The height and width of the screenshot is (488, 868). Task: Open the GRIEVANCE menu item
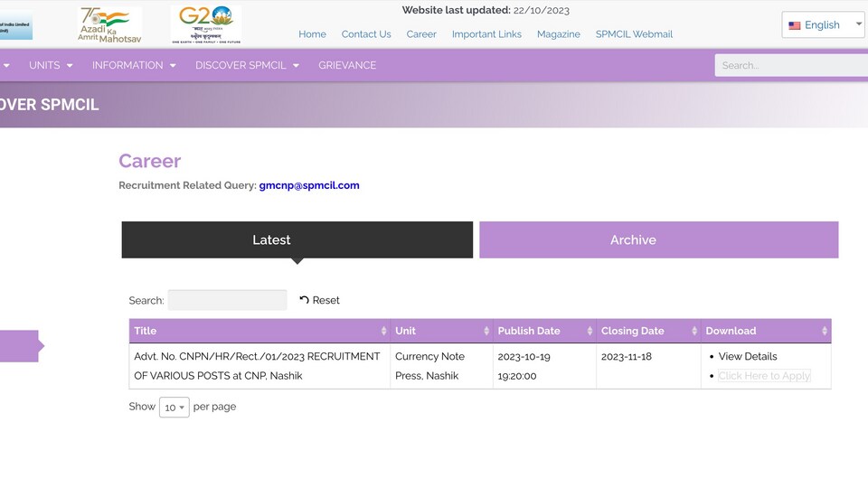click(x=347, y=65)
